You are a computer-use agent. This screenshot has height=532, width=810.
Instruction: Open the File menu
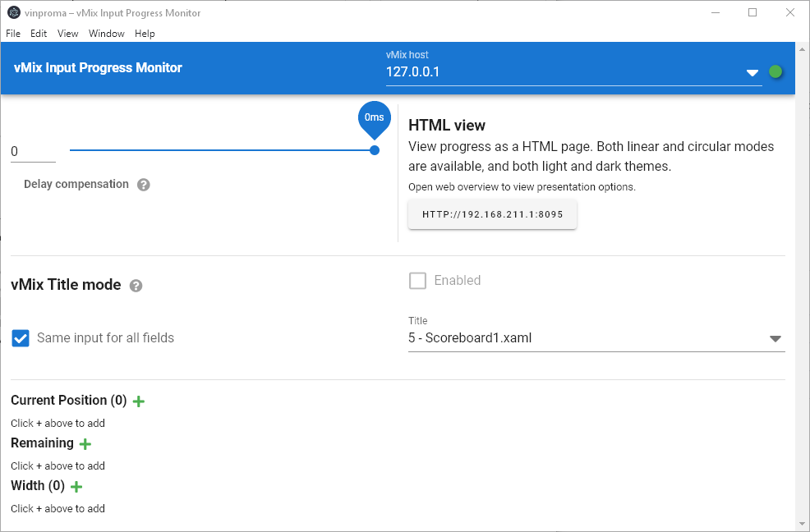13,34
